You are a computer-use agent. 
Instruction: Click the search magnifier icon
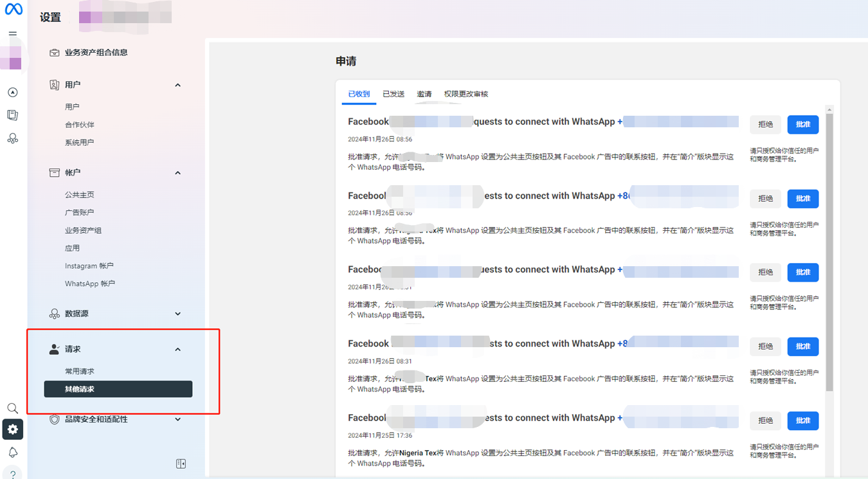click(12, 408)
